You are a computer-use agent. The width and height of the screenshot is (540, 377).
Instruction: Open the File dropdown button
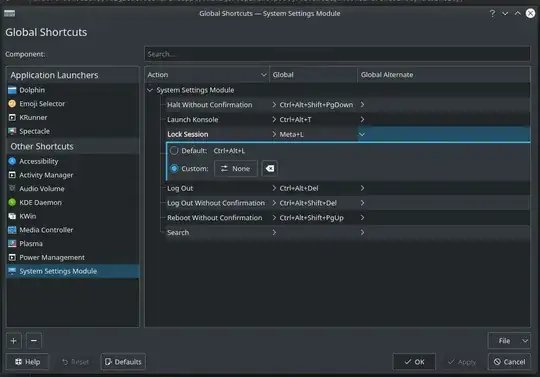point(509,341)
